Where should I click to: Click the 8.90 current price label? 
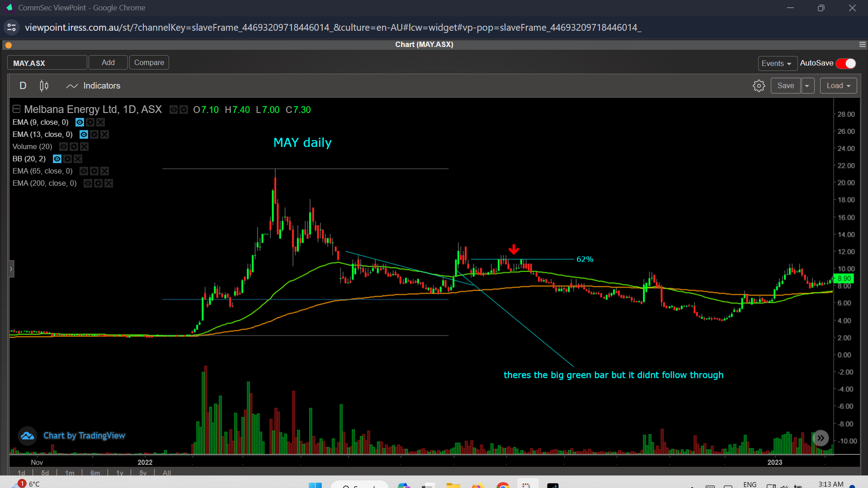pos(844,278)
